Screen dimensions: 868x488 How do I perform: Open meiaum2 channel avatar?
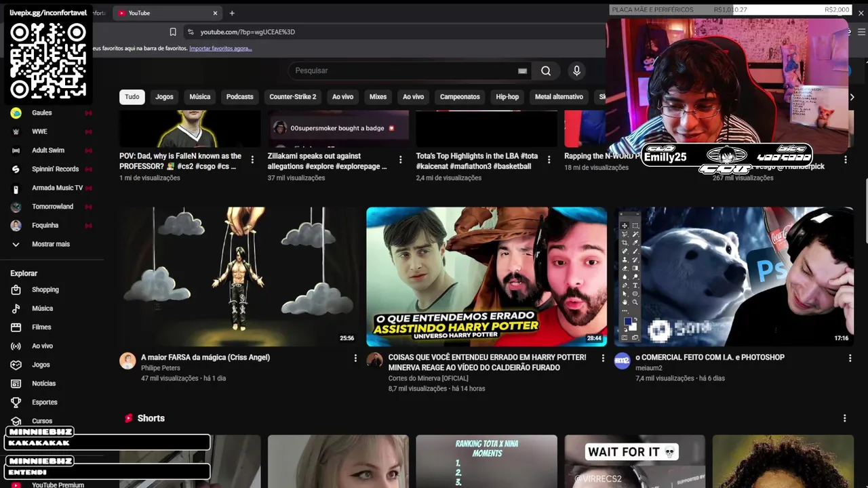[x=622, y=361]
